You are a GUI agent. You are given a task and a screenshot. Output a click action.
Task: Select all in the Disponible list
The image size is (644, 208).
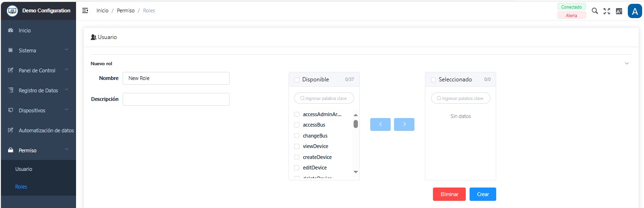(x=297, y=80)
